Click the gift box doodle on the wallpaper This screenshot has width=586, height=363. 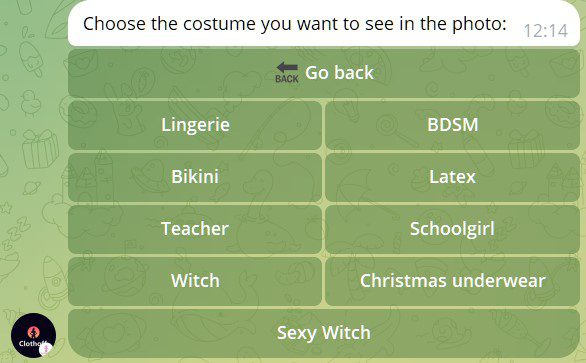click(x=40, y=149)
